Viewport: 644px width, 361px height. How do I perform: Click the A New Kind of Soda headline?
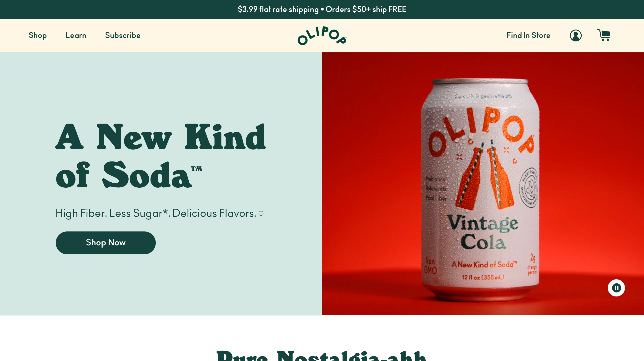click(161, 155)
